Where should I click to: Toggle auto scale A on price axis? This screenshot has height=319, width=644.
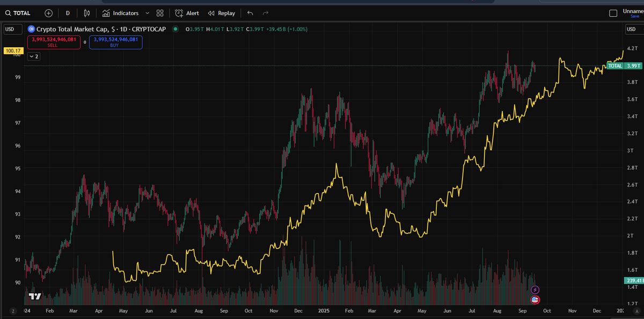[636, 311]
